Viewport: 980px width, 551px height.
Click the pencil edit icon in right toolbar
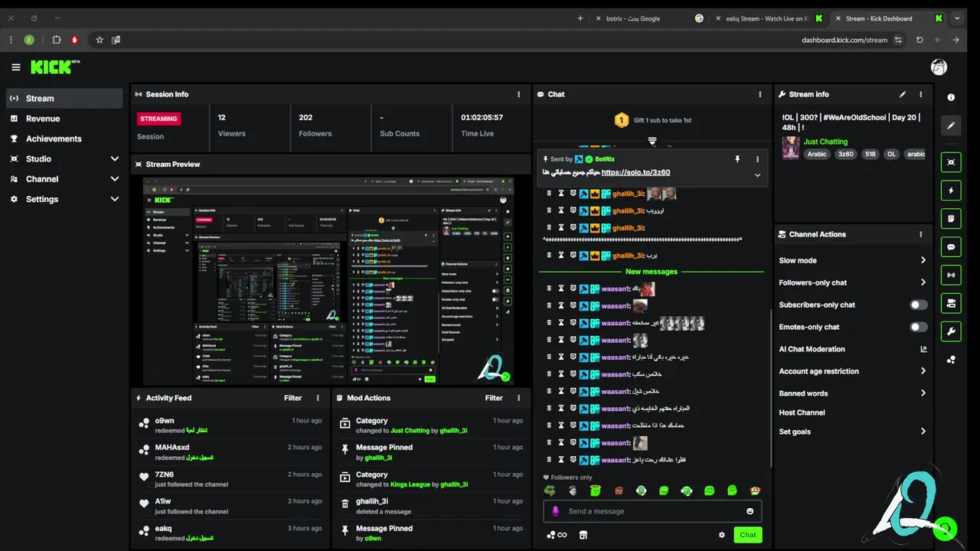[951, 126]
